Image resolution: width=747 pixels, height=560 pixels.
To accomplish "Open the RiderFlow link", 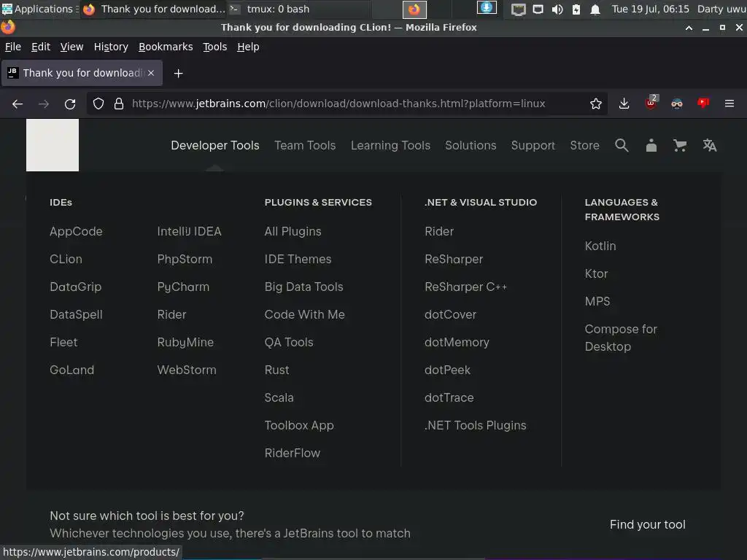I will click(x=293, y=453).
